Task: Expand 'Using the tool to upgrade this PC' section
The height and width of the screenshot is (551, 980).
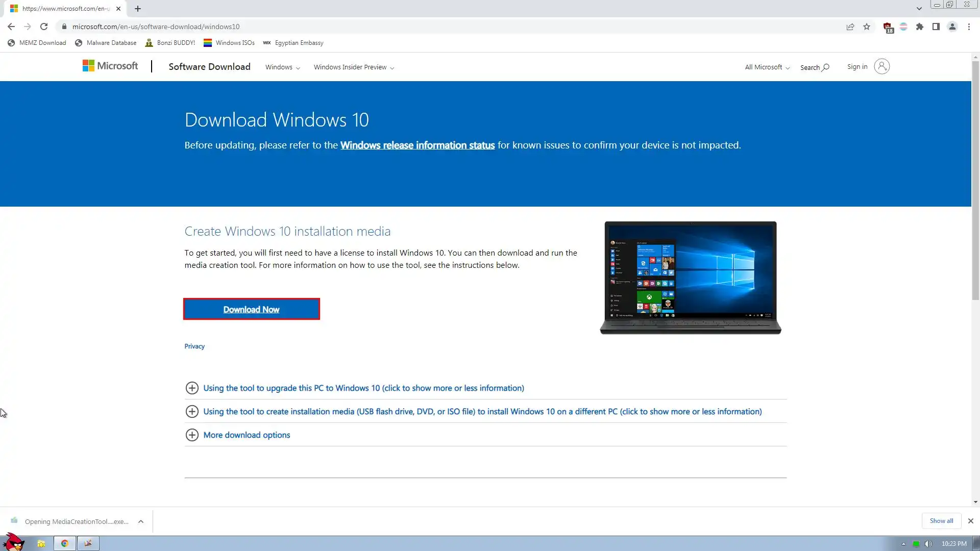Action: (363, 388)
